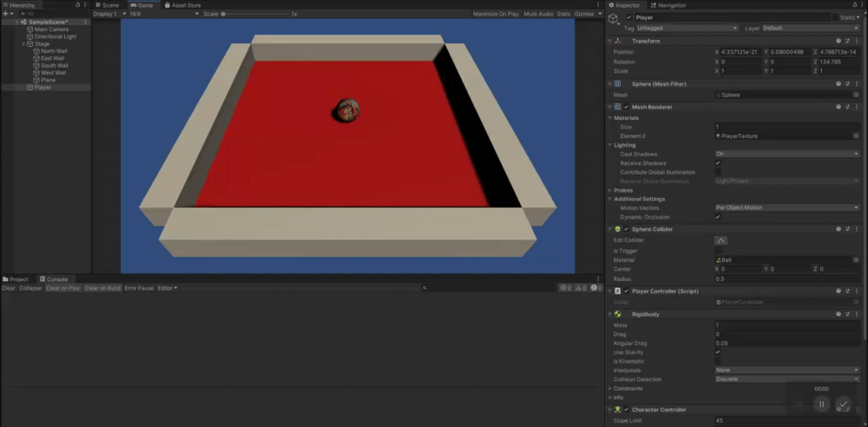Image resolution: width=868 pixels, height=427 pixels.
Task: Open Mesh Renderer preset settings icon
Action: pos(847,107)
